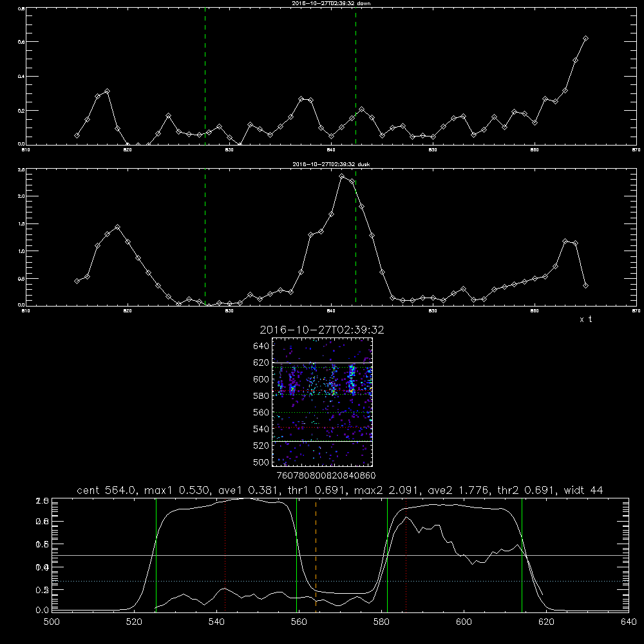Click the '580' x-axis label of the bottom plot
Screen dimensions: 644x644
(x=381, y=622)
